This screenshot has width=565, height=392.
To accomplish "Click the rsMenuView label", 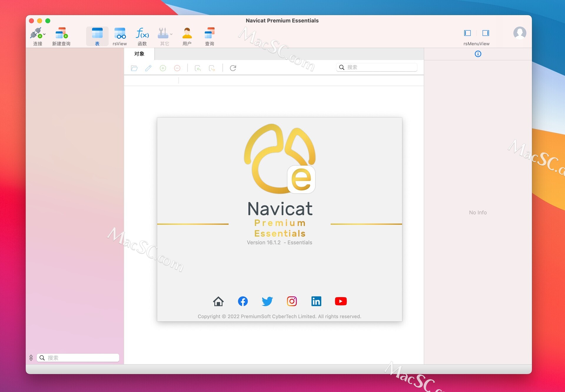I will [476, 44].
